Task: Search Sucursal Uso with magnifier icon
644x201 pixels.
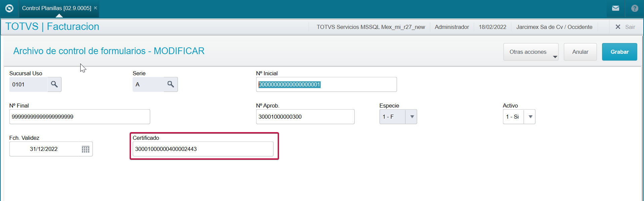Action: [x=54, y=84]
